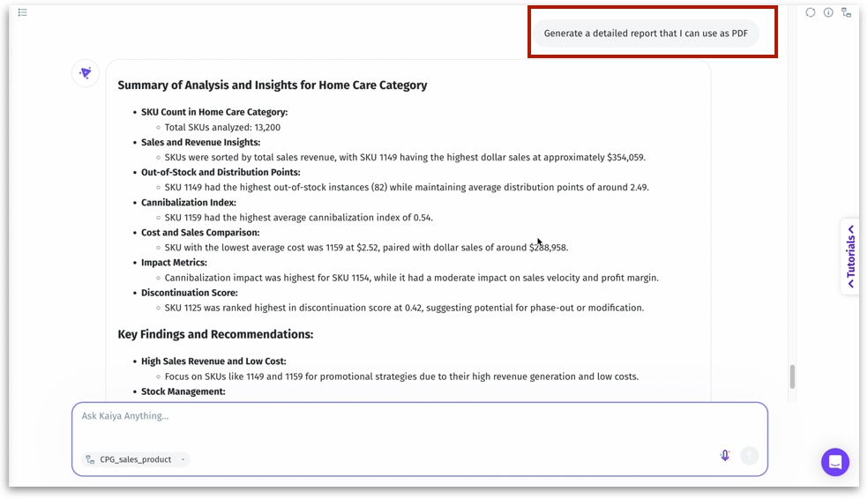Click the 'High Sales Revenue and Low Cost' bullet
The image size is (868, 499).
[x=213, y=361]
